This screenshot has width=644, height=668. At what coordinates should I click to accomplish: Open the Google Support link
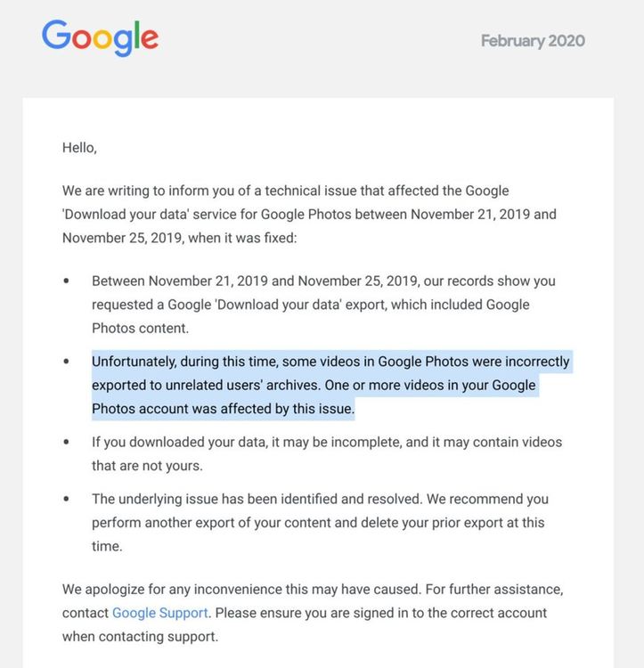click(160, 613)
